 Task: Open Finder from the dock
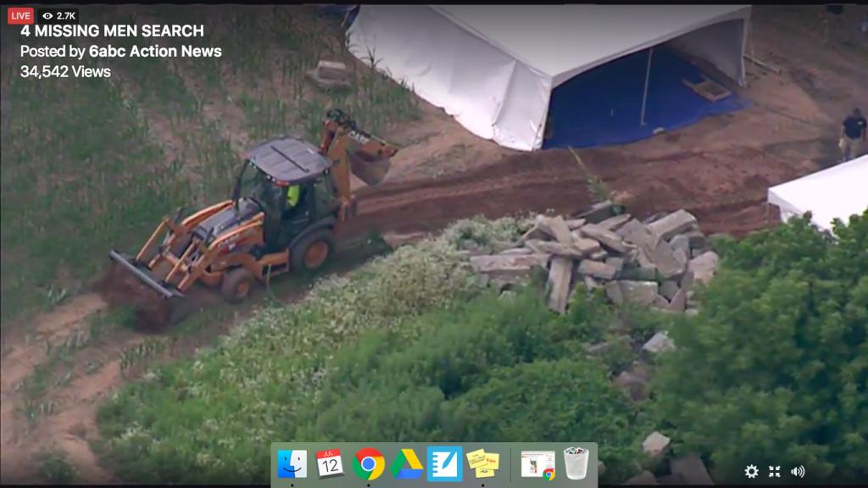point(292,463)
